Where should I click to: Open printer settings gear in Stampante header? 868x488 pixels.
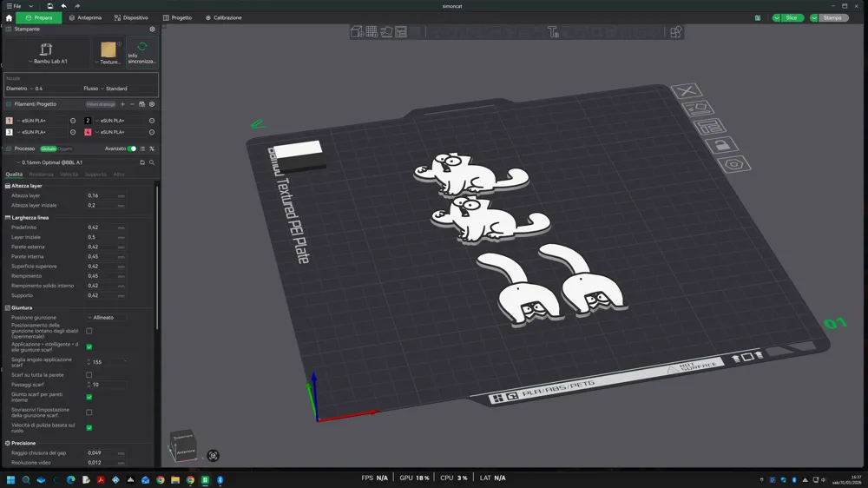click(x=152, y=29)
